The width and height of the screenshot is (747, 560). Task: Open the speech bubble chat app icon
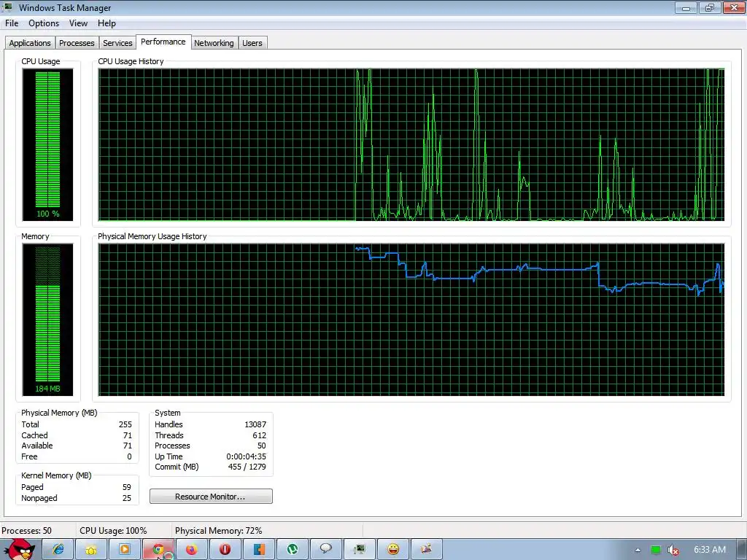click(x=326, y=550)
